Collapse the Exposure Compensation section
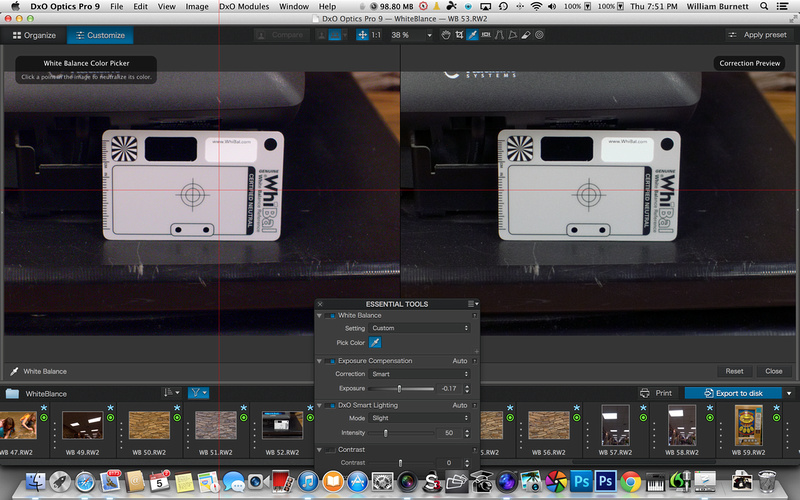Viewport: 800px width, 500px height. [x=319, y=361]
